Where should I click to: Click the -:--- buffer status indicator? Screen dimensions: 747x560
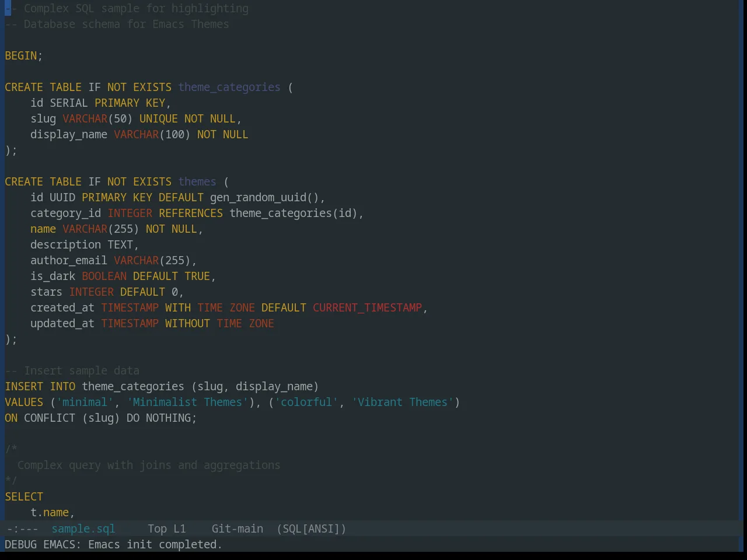(22, 528)
